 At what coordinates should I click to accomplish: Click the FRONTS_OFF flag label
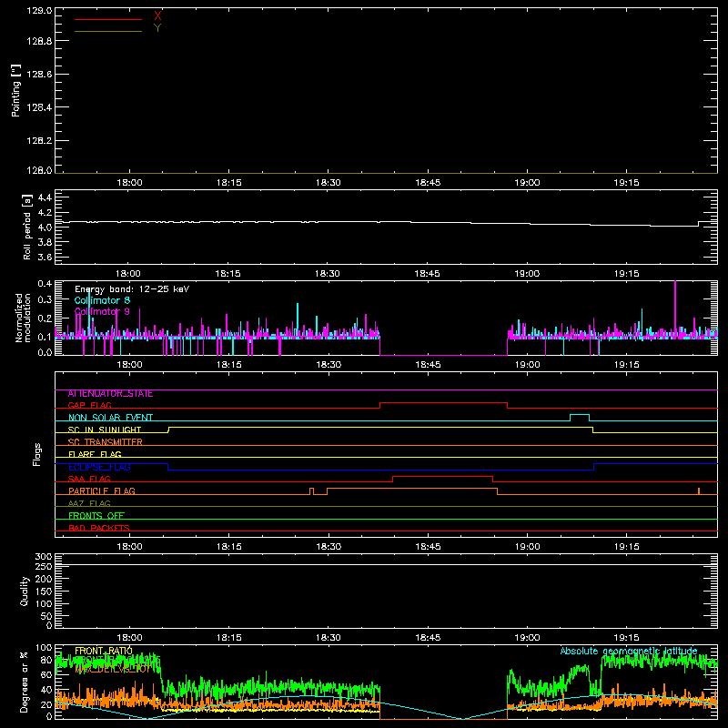(96, 516)
